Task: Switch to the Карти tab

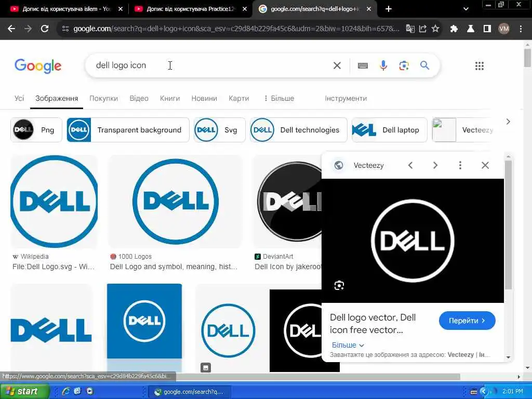Action: coord(239,98)
